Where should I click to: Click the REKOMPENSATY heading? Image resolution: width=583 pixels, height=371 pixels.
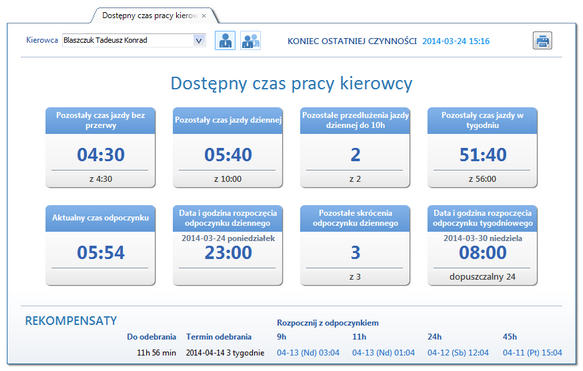pos(71,320)
